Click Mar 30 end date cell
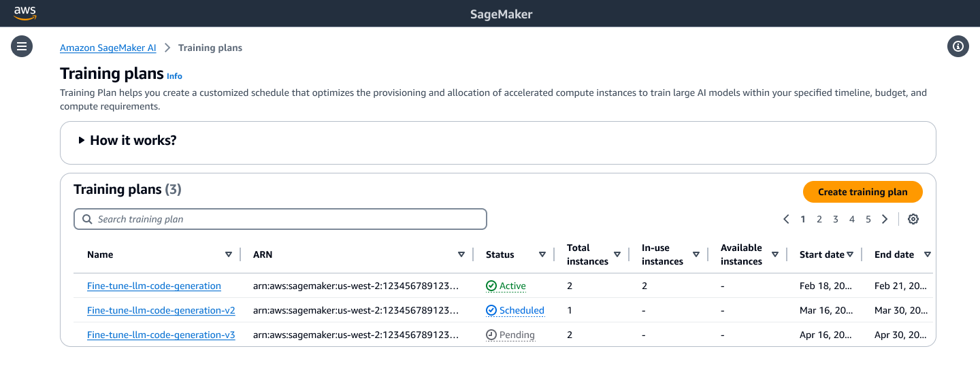Image resolution: width=980 pixels, height=385 pixels. pos(901,311)
